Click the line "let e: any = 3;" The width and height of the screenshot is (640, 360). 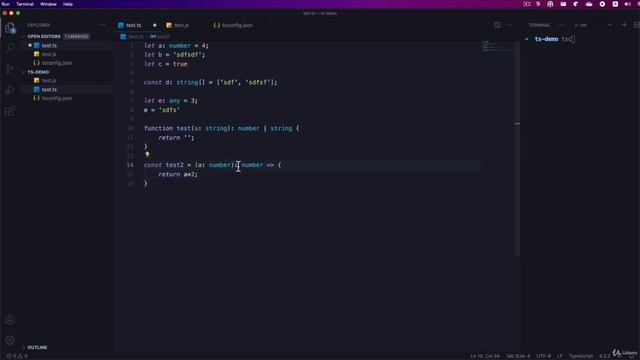click(171, 100)
